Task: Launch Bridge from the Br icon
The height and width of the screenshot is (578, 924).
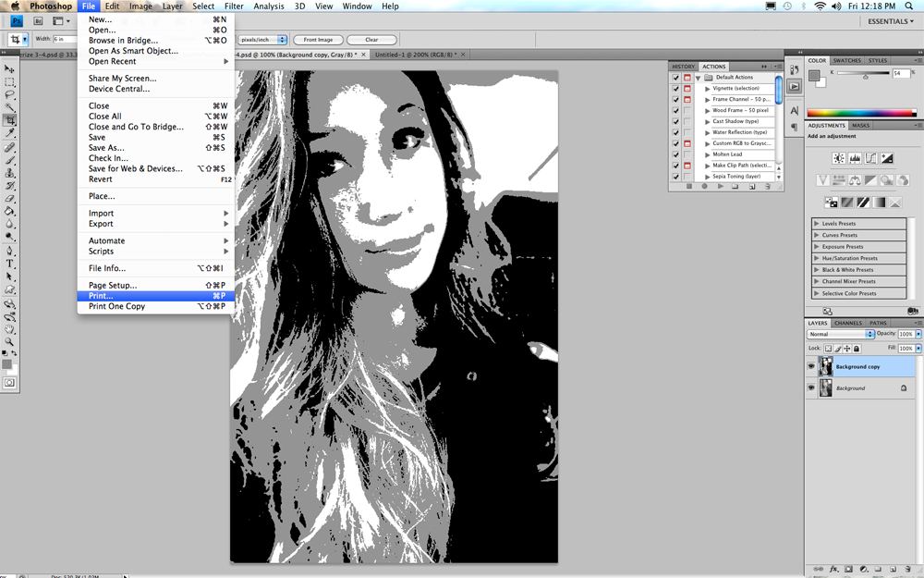Action: click(38, 20)
